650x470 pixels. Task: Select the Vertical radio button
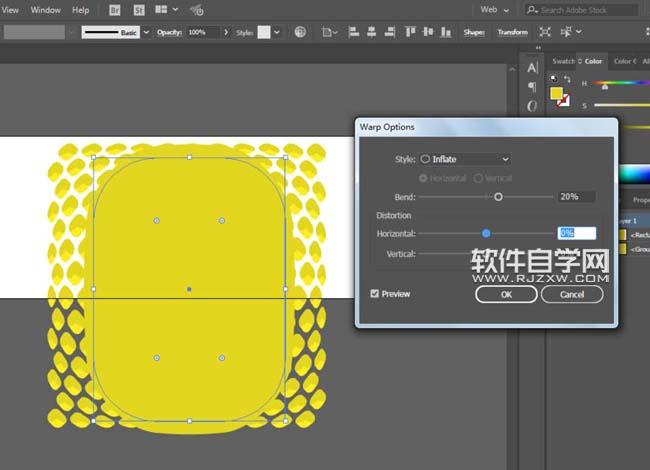[x=477, y=178]
